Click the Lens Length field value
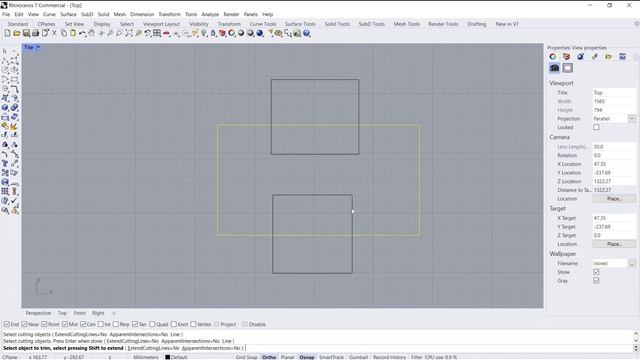The width and height of the screenshot is (640, 360). tap(614, 147)
